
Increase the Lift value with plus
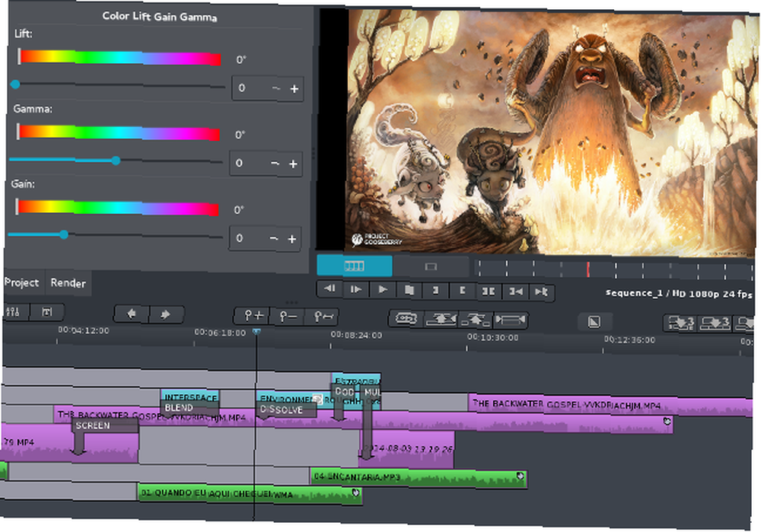(x=294, y=89)
